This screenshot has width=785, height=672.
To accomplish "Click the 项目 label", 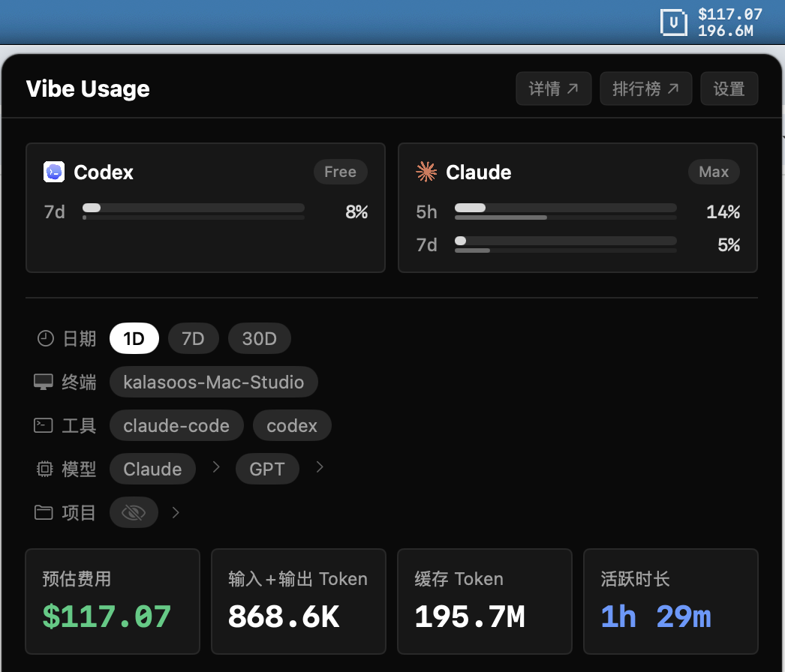I will click(79, 513).
